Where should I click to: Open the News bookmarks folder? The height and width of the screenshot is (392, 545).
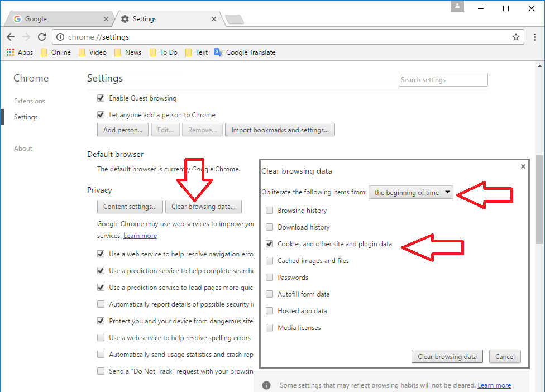(127, 52)
